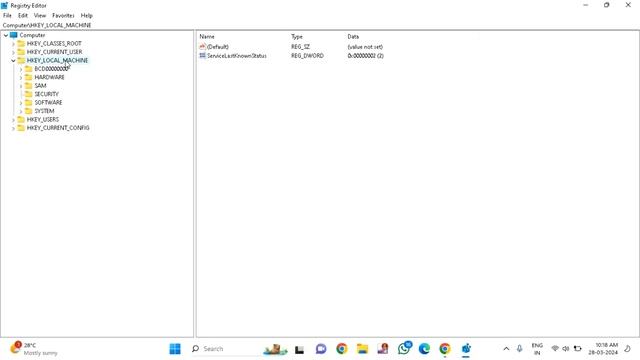Open the Help menu
Viewport: 640px width, 360px height.
[x=87, y=16]
